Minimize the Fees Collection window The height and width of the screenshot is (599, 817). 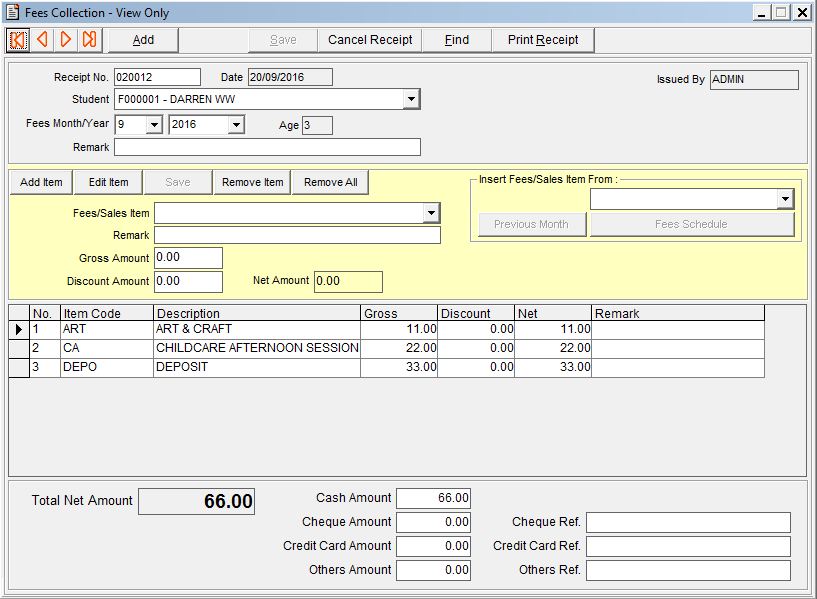762,13
